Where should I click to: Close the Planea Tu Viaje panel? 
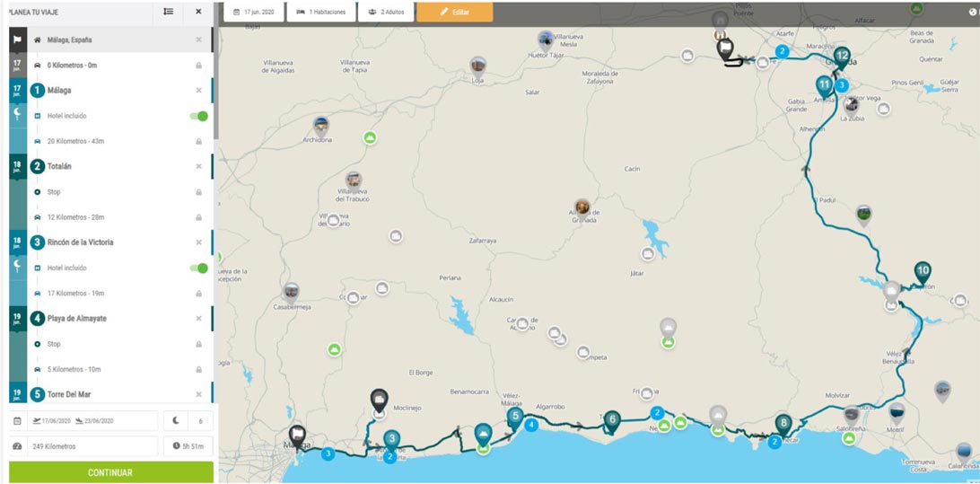[x=198, y=12]
